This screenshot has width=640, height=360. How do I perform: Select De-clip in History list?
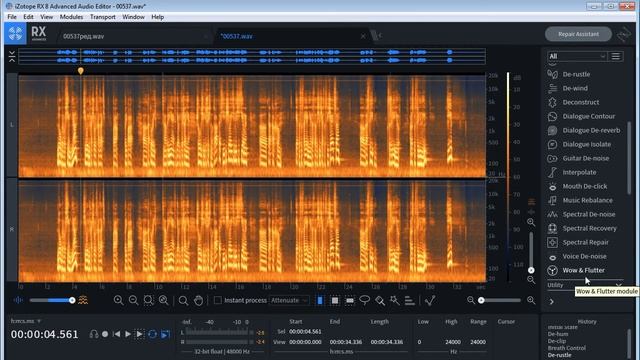pyautogui.click(x=557, y=341)
